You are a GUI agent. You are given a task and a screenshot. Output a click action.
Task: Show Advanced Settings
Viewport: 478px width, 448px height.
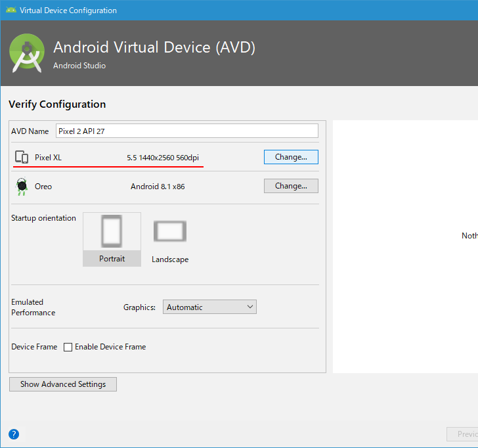pos(63,384)
